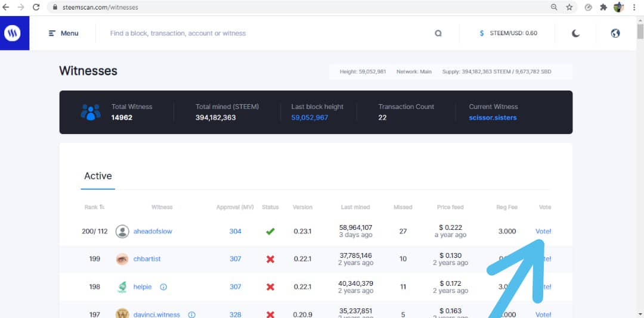Image resolution: width=644 pixels, height=318 pixels.
Task: Open last block height 59,052,967 link
Action: point(309,118)
